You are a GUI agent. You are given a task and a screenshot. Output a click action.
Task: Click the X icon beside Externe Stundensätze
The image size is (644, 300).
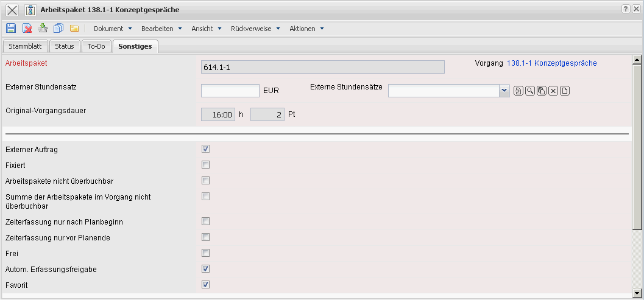tap(553, 91)
